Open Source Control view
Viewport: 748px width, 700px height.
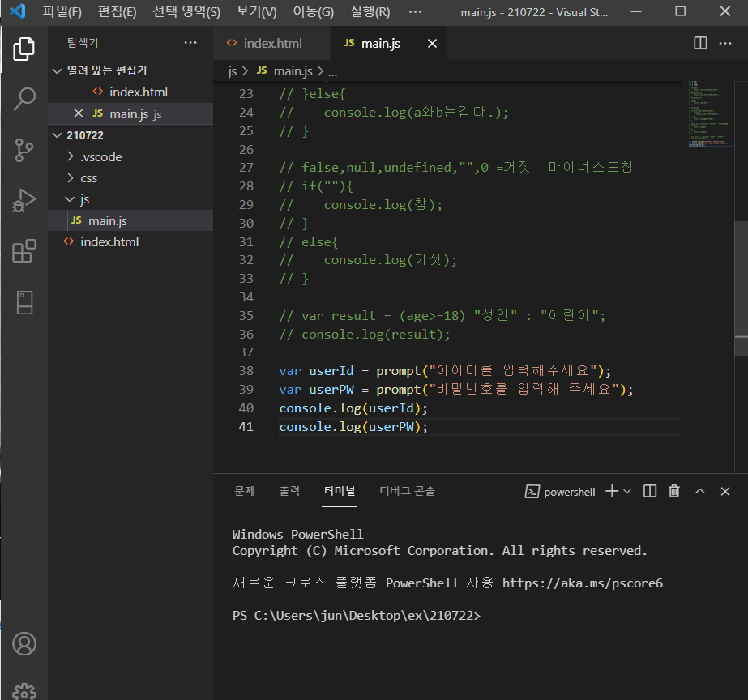pyautogui.click(x=24, y=150)
